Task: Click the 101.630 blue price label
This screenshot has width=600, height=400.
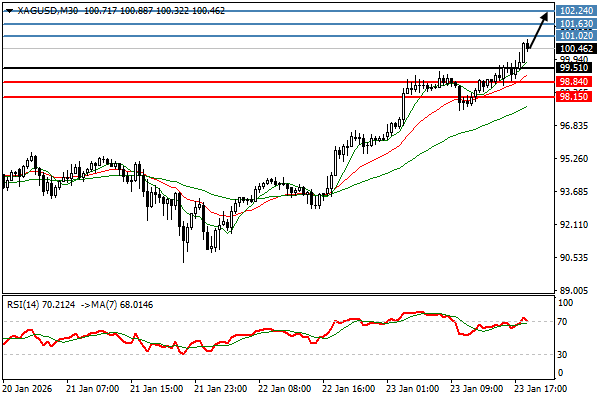Action: coord(576,23)
